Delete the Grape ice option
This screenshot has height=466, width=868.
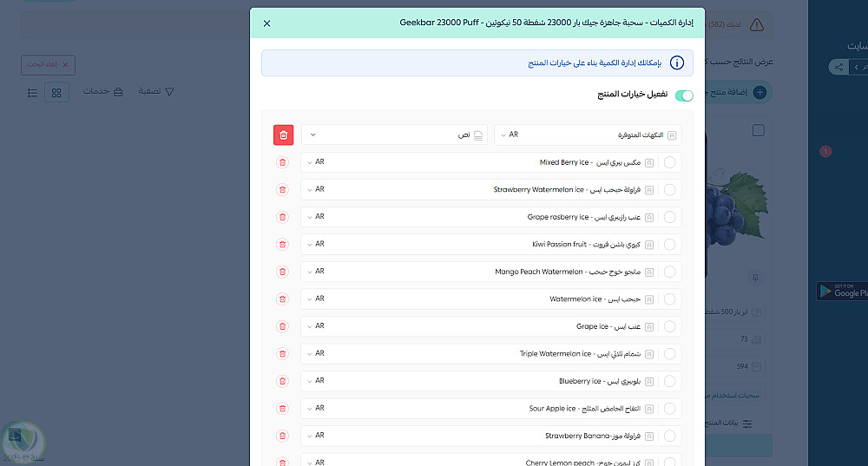[282, 326]
